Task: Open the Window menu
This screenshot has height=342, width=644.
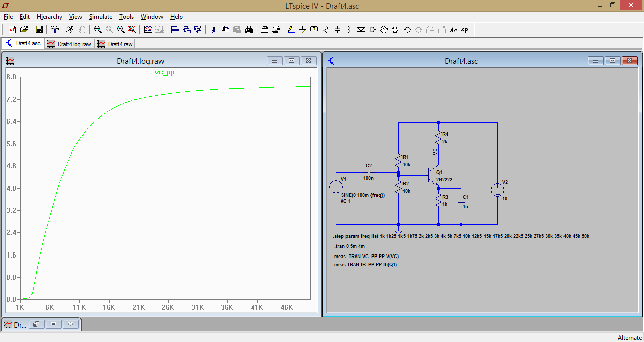Action: (x=152, y=17)
